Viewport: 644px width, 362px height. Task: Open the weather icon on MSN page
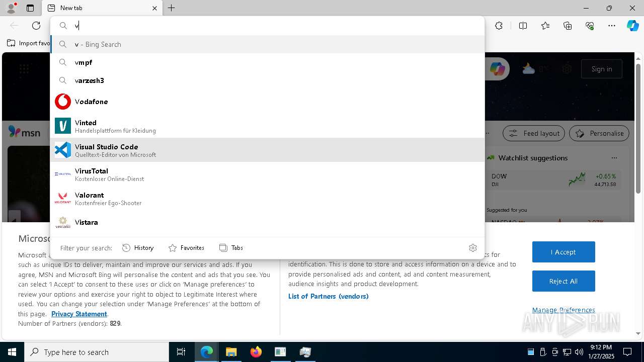[528, 69]
